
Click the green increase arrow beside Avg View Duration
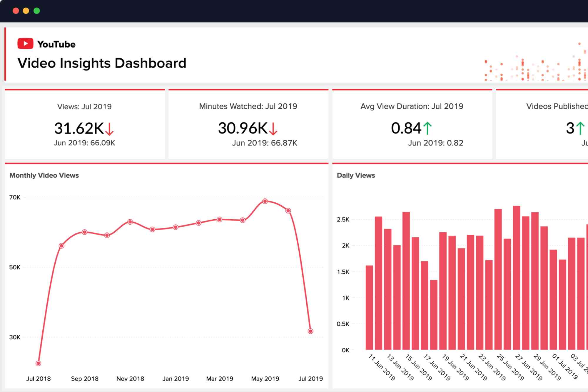(x=428, y=128)
